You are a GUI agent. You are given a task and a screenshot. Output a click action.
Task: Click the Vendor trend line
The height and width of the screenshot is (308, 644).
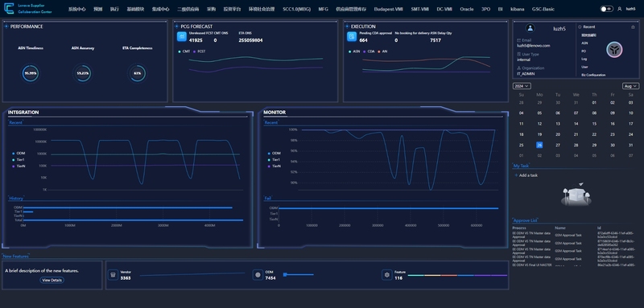coord(192,274)
